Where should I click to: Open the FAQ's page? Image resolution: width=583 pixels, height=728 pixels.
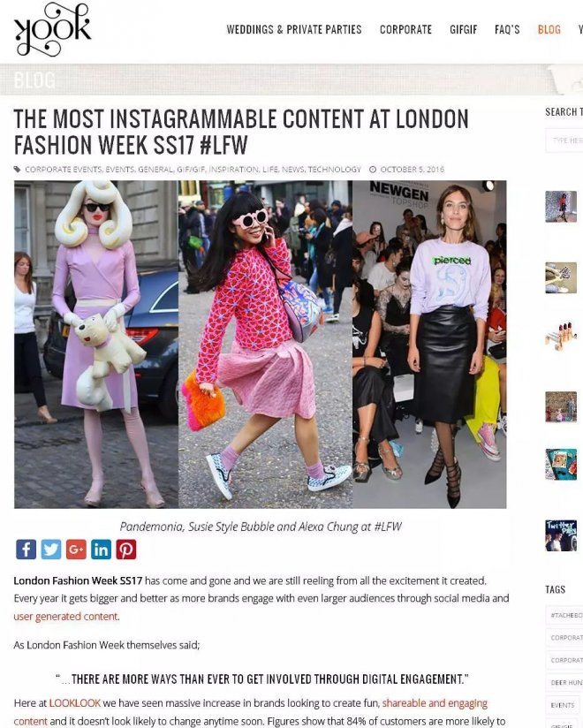pyautogui.click(x=507, y=30)
